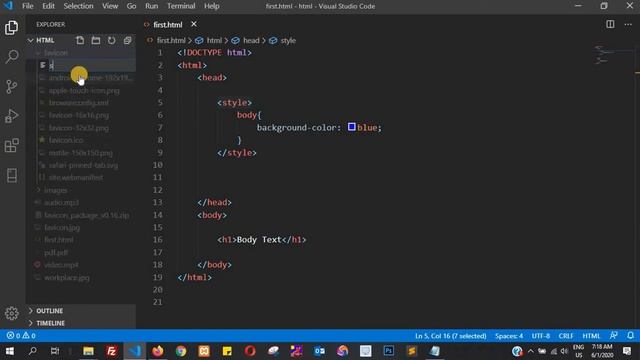640x360 pixels.
Task: Open the Selection menu
Action: click(78, 6)
